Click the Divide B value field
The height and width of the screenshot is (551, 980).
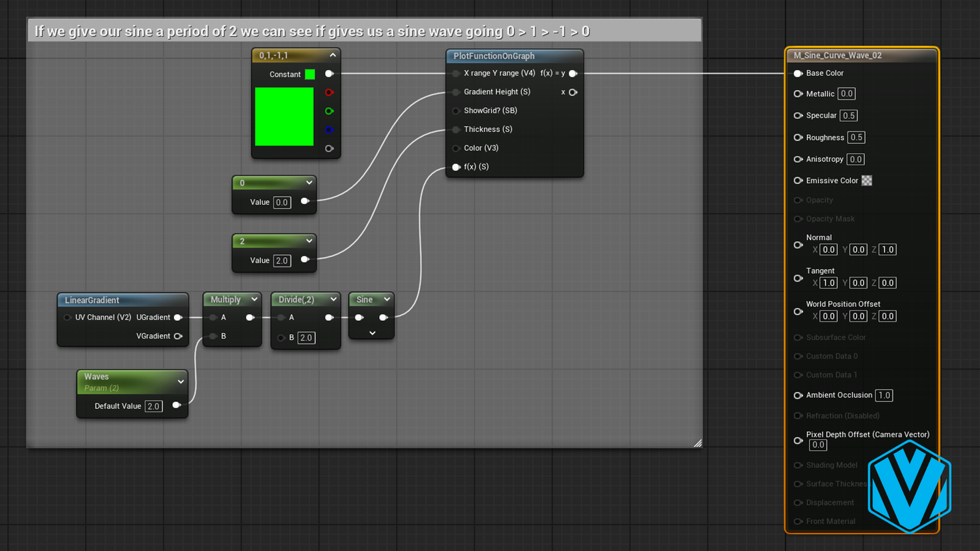(x=306, y=337)
